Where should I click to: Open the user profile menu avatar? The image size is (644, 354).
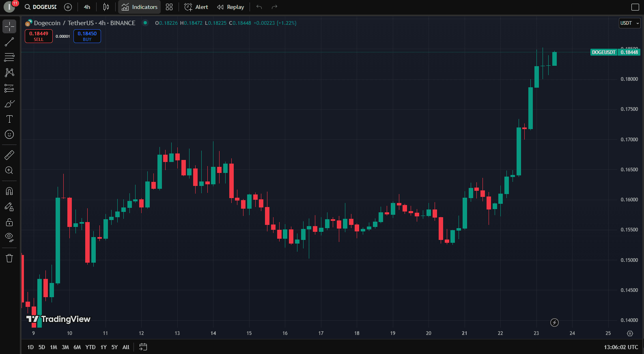(9, 7)
